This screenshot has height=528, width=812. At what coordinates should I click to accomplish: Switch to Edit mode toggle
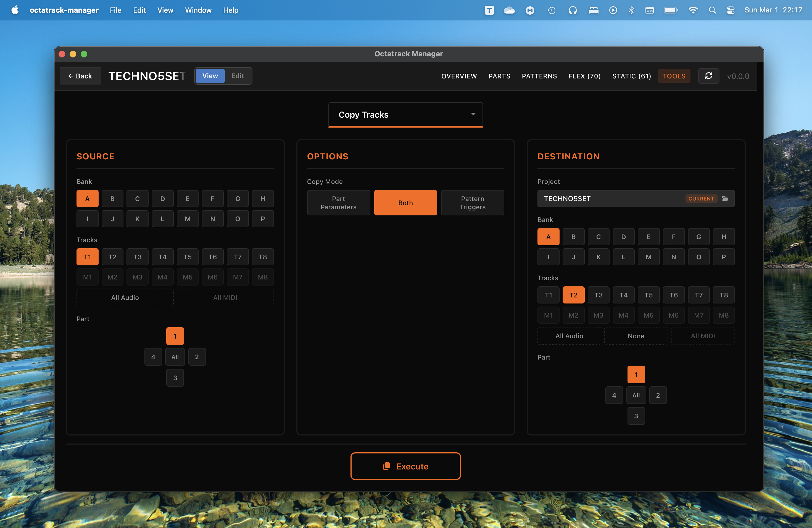click(x=238, y=76)
